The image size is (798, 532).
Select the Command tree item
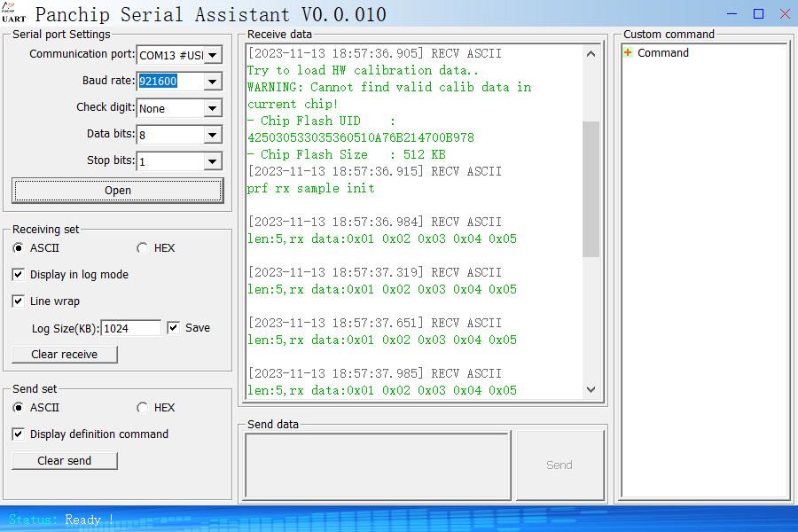pos(662,53)
